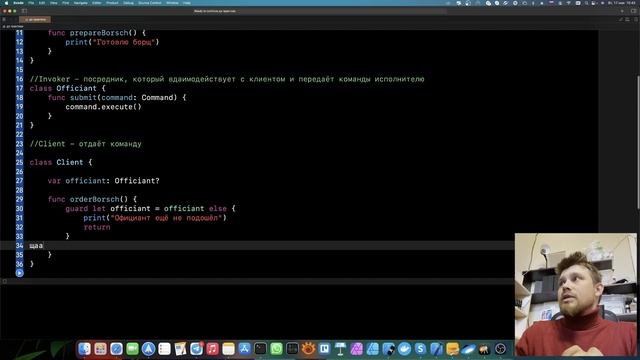Open Terminal from the Dock
640x360 pixels.
260,349
